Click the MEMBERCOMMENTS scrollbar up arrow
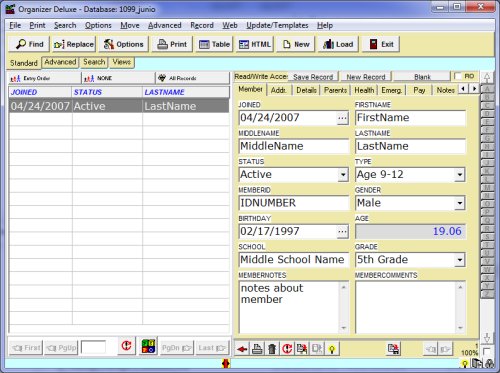500x373 pixels. 460,287
